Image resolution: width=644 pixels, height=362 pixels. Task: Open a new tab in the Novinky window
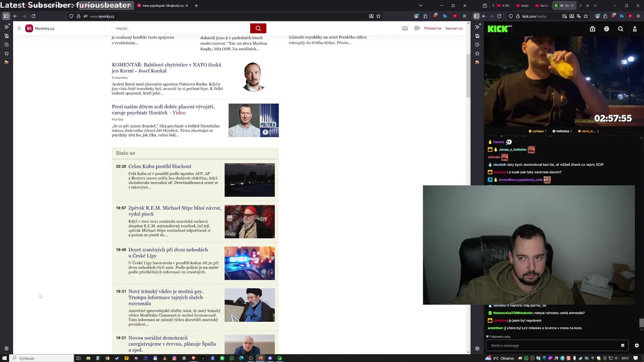pyautogui.click(x=196, y=6)
